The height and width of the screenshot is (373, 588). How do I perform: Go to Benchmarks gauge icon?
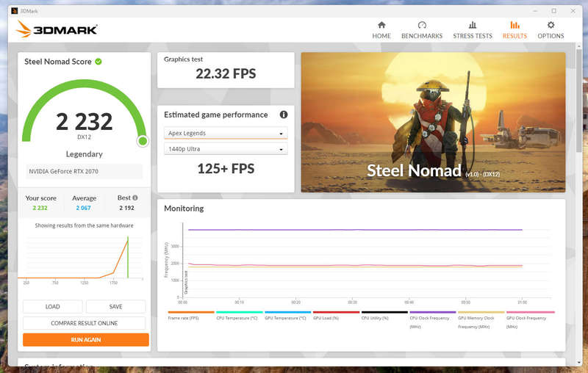pos(422,25)
